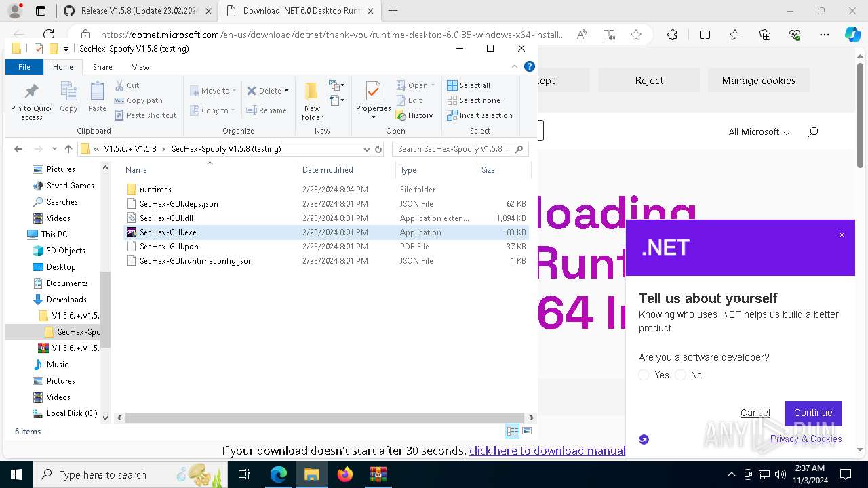The width and height of the screenshot is (868, 488).
Task: Click Select all in ribbon
Action: click(469, 85)
